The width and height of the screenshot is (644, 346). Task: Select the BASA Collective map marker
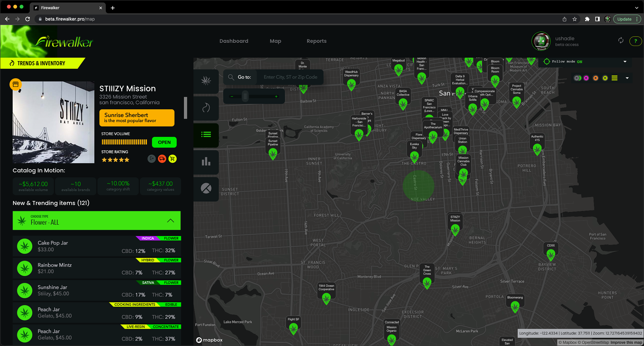pyautogui.click(x=403, y=104)
